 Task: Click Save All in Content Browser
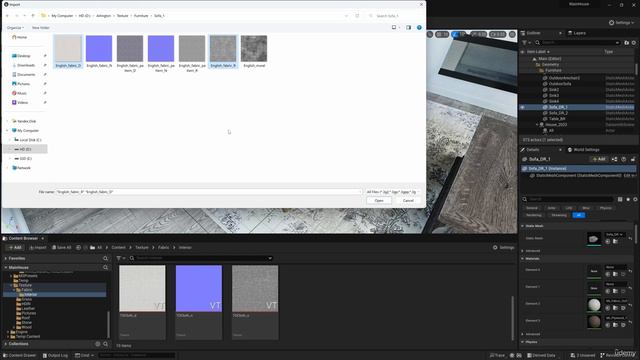click(61, 247)
